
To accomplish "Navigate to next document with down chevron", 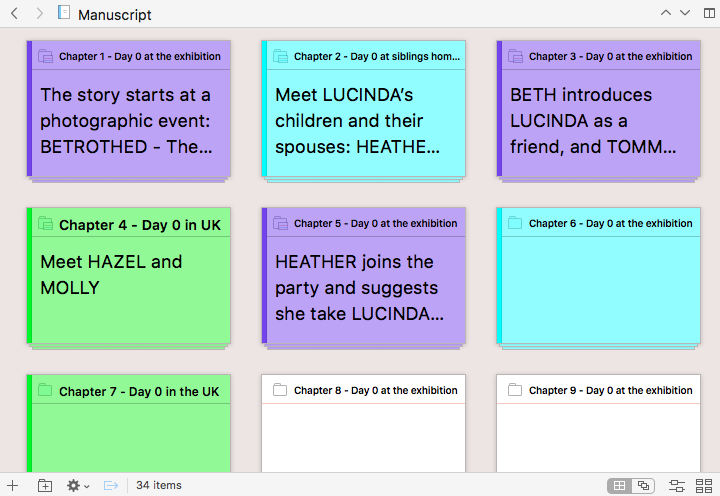I will tap(685, 13).
